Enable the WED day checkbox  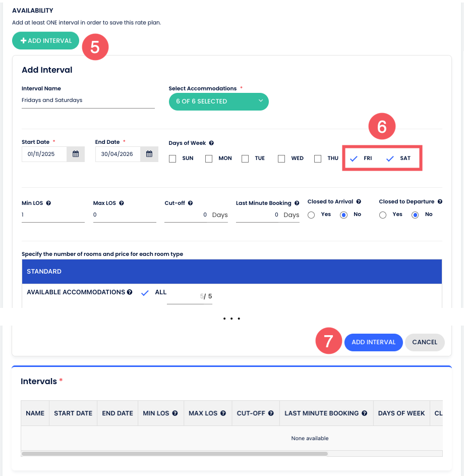[281, 158]
